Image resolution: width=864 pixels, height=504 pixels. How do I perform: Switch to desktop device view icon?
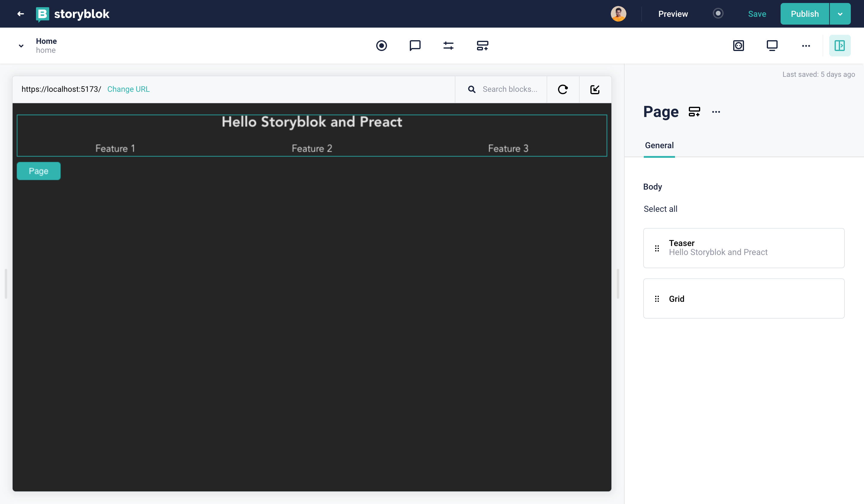coord(772,46)
